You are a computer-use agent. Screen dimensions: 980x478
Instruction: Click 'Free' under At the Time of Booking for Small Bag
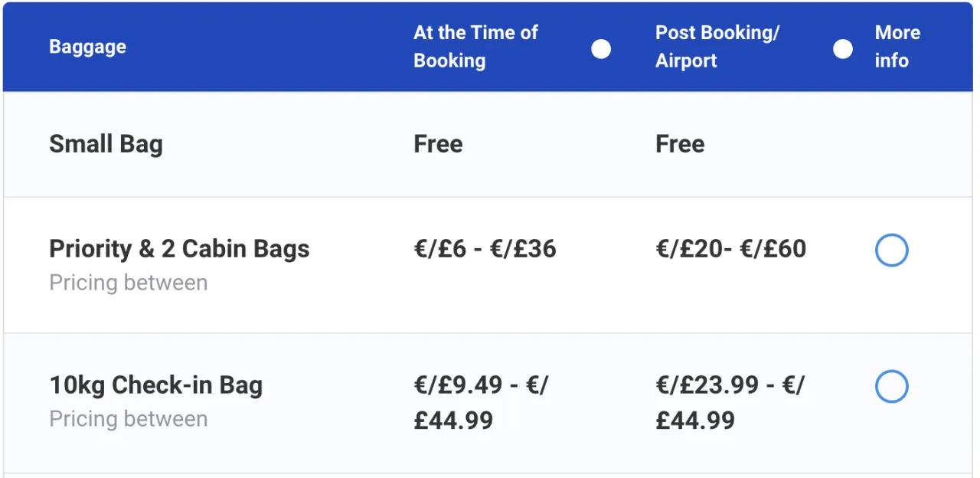click(x=438, y=144)
